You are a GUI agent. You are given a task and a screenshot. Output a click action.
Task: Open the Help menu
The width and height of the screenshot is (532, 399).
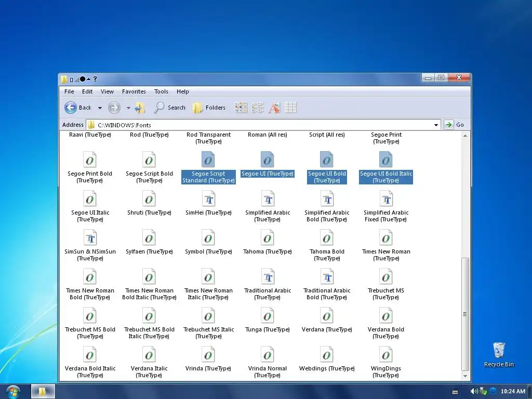(182, 91)
